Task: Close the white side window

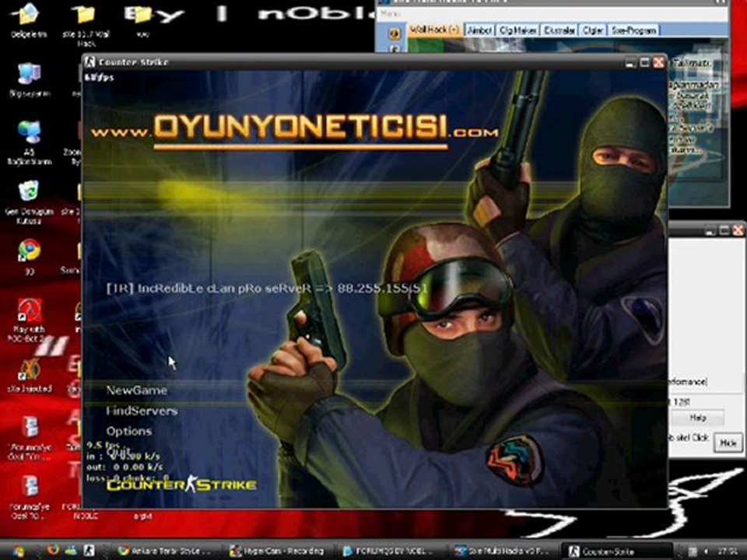Action: [738, 230]
